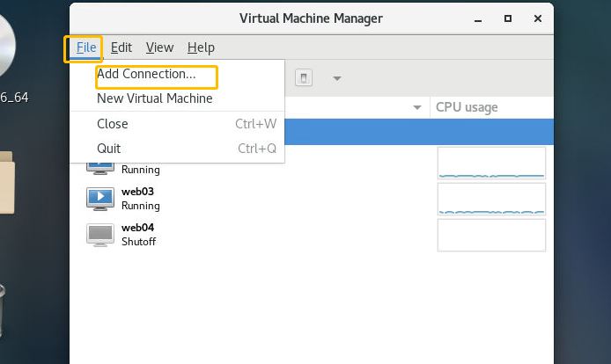Select the web04 row CPU graph

click(x=491, y=235)
